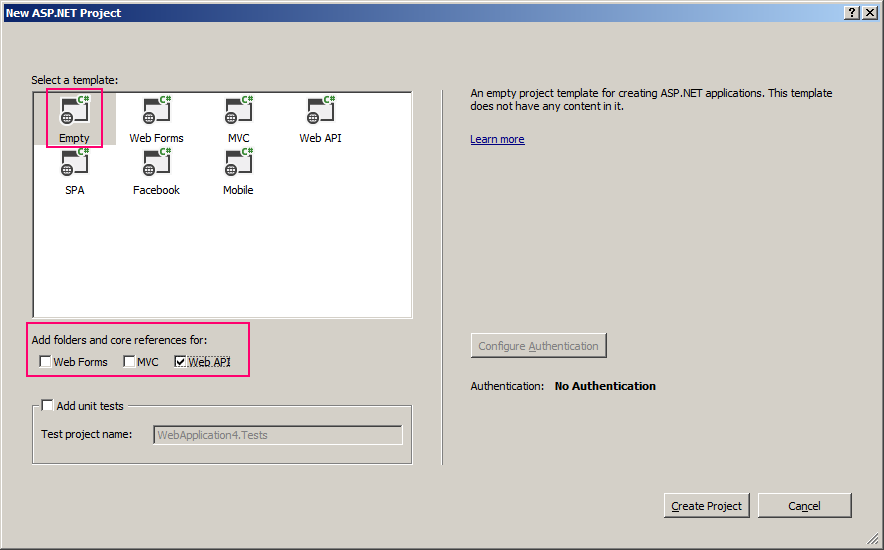Uncheck the Web API references checkbox

point(181,362)
